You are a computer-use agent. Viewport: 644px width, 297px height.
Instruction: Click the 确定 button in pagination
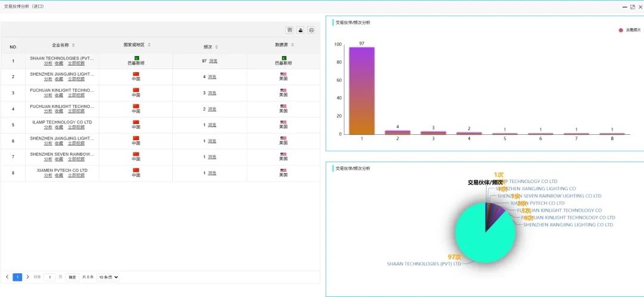(x=72, y=277)
